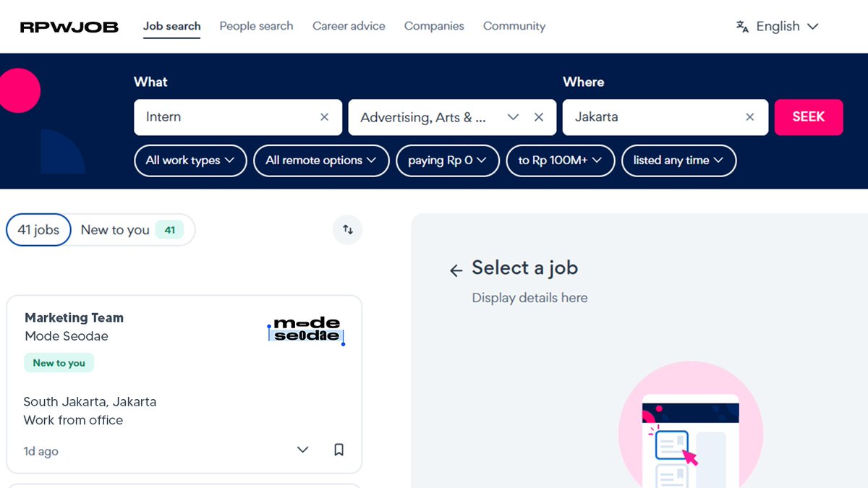The width and height of the screenshot is (868, 488).
Task: Open the English language dropdown
Action: coord(787,27)
